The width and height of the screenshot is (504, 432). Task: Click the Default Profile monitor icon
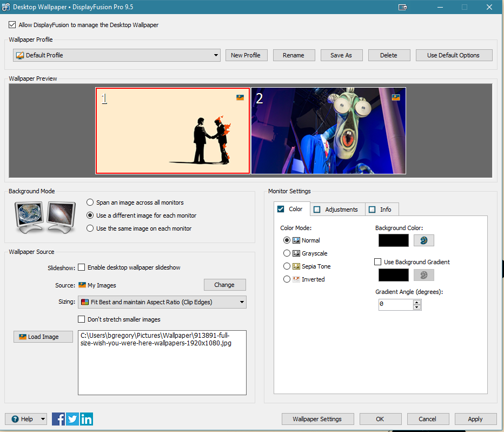click(x=20, y=55)
